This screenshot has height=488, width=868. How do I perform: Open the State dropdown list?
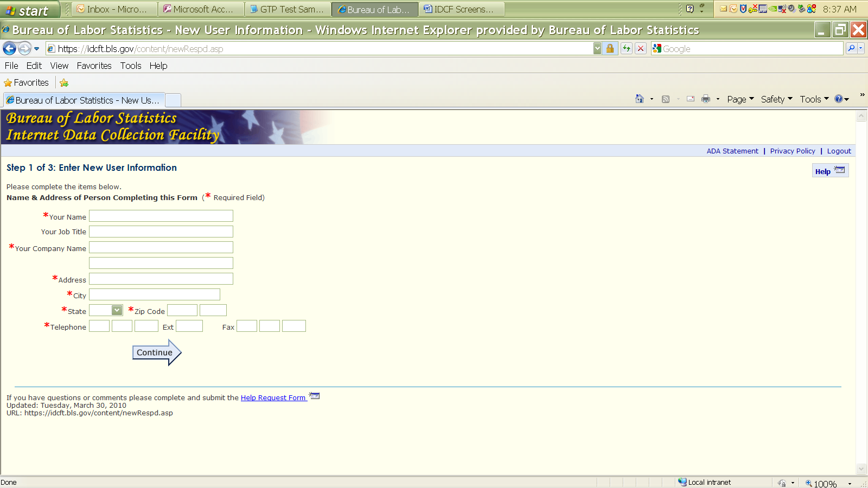(117, 310)
